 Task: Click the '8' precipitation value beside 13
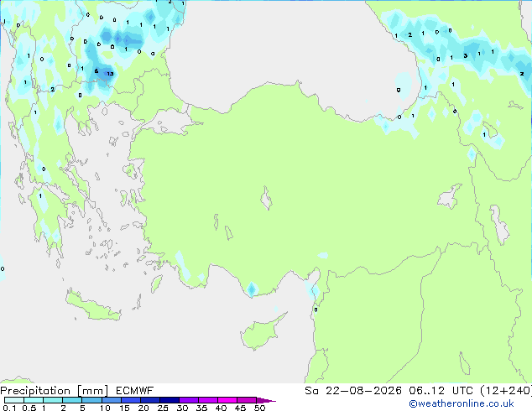tap(96, 70)
